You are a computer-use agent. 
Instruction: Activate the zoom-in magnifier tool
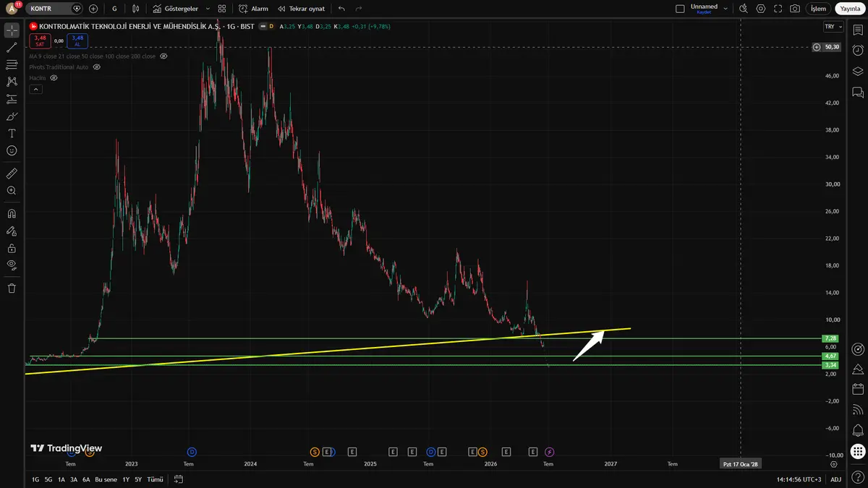[12, 191]
